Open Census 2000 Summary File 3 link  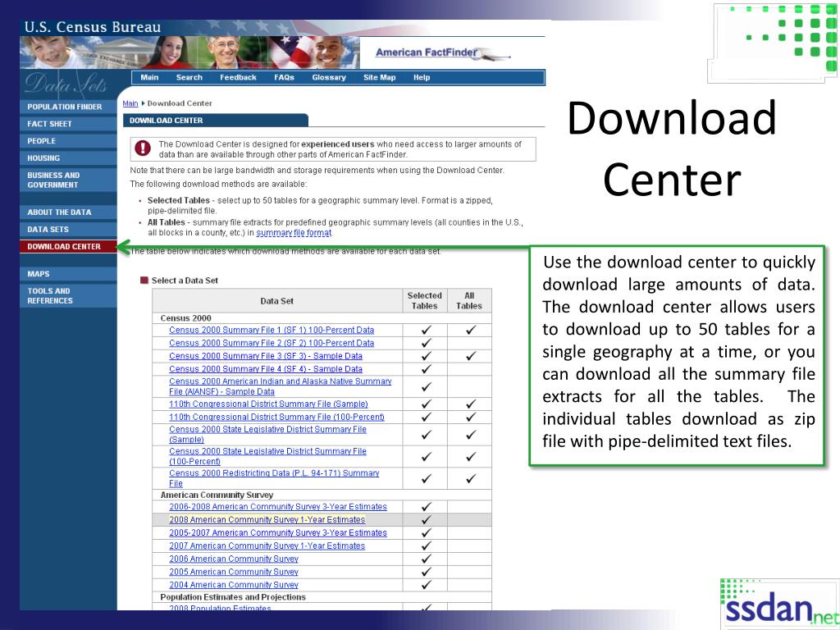(x=266, y=356)
